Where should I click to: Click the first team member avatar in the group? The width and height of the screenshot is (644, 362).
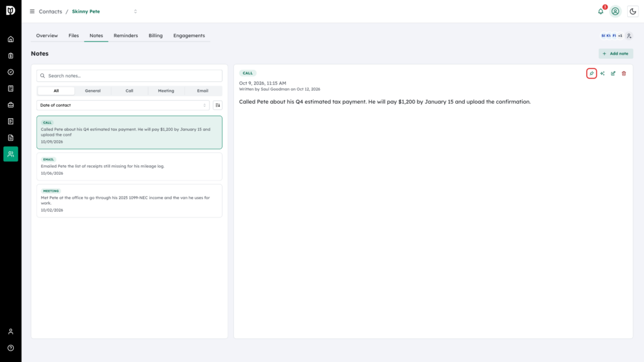(603, 36)
